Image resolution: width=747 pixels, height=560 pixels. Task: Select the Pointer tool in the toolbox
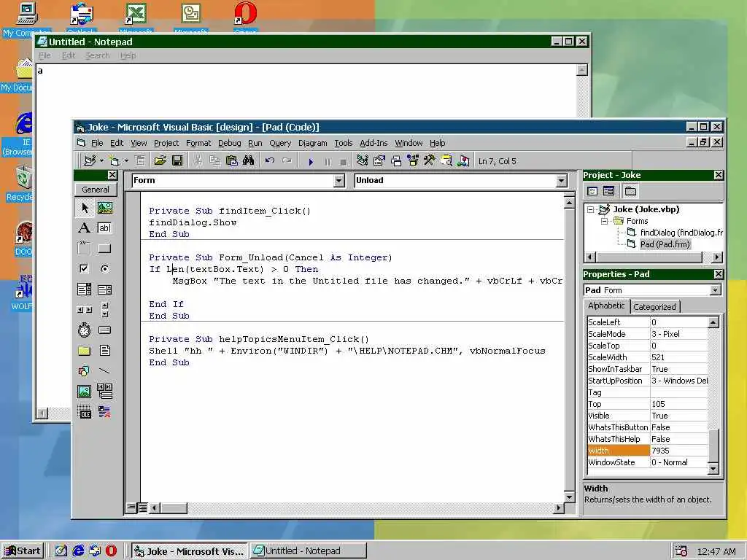[85, 208]
